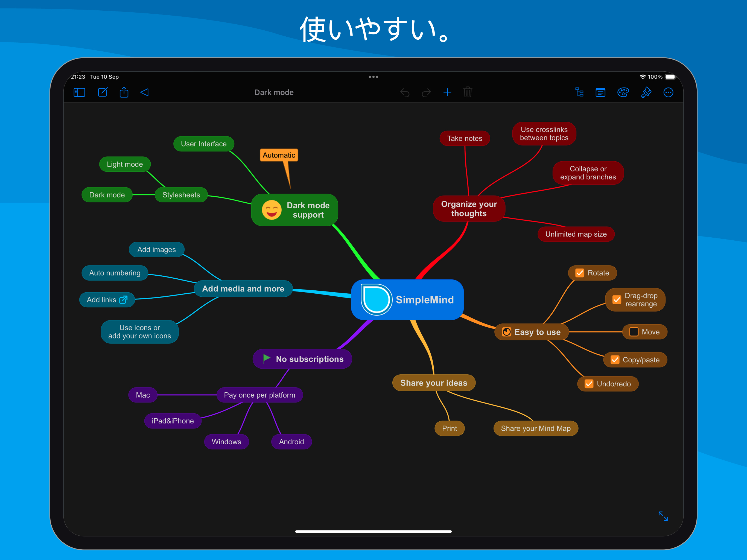Open the share icon in toolbar
This screenshot has width=747, height=560.
click(x=124, y=92)
